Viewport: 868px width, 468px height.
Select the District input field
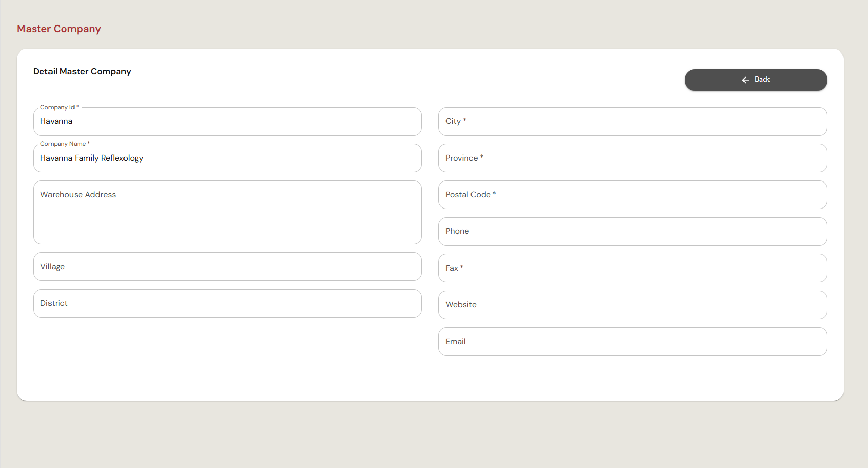click(228, 303)
